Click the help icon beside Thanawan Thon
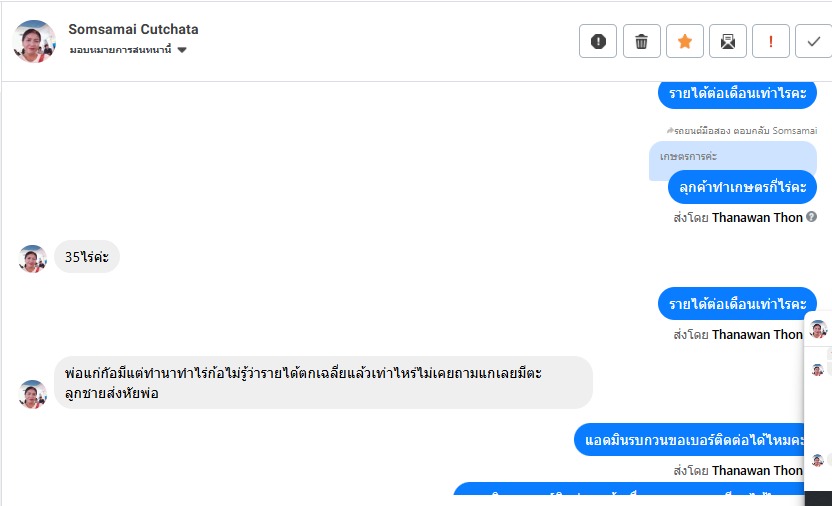Screen dimensions: 832x506 click(x=812, y=217)
